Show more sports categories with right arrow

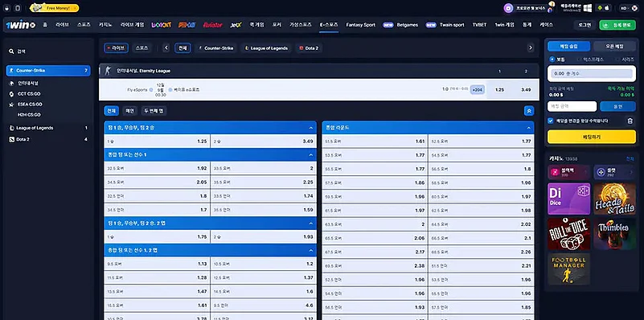(531, 48)
